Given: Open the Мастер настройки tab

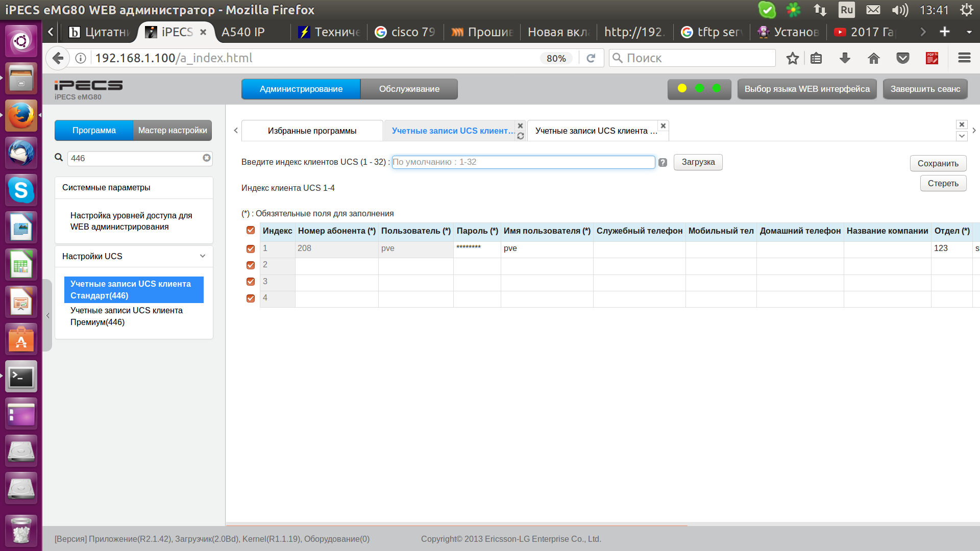Looking at the screenshot, I should pos(173,131).
